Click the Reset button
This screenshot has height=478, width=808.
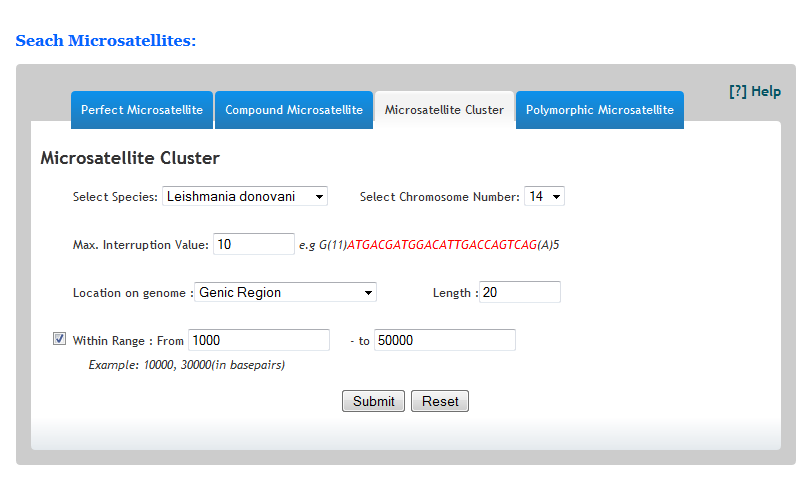(x=440, y=401)
